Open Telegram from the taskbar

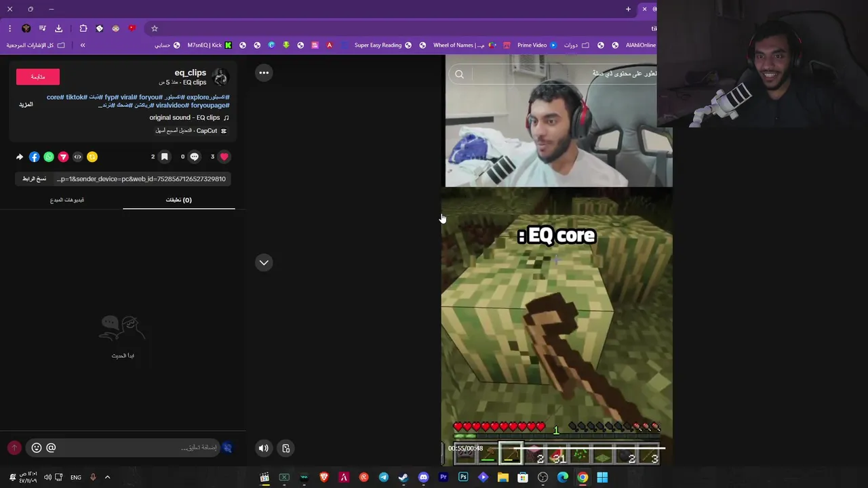384,477
